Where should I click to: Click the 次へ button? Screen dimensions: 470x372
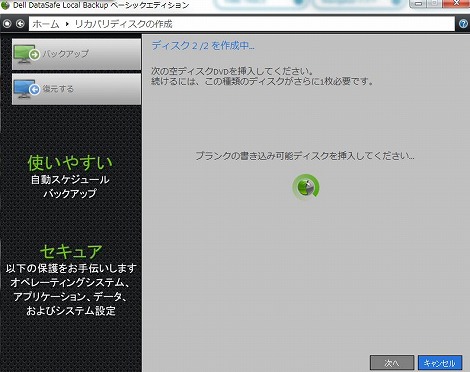point(392,363)
